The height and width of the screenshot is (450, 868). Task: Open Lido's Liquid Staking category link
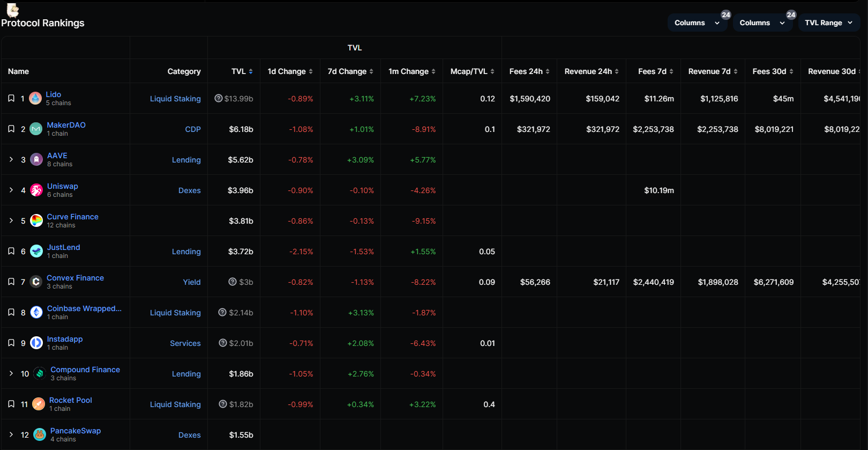(x=175, y=99)
